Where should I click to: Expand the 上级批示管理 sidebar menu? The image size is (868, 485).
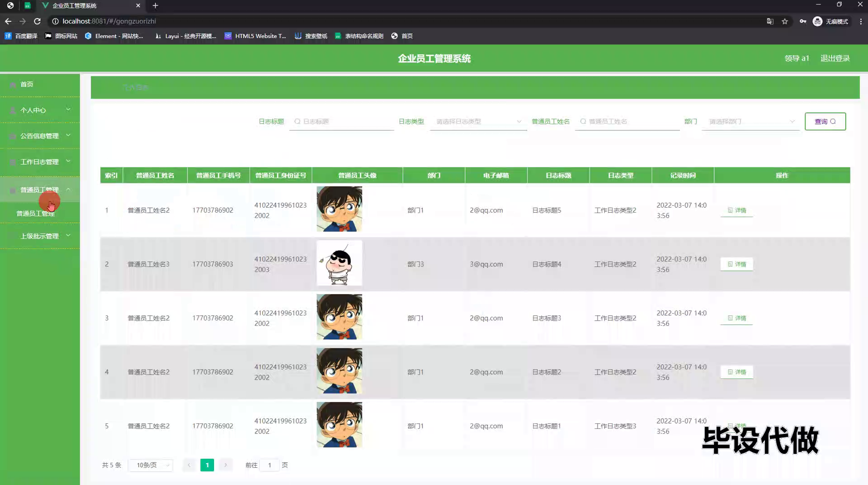[40, 236]
